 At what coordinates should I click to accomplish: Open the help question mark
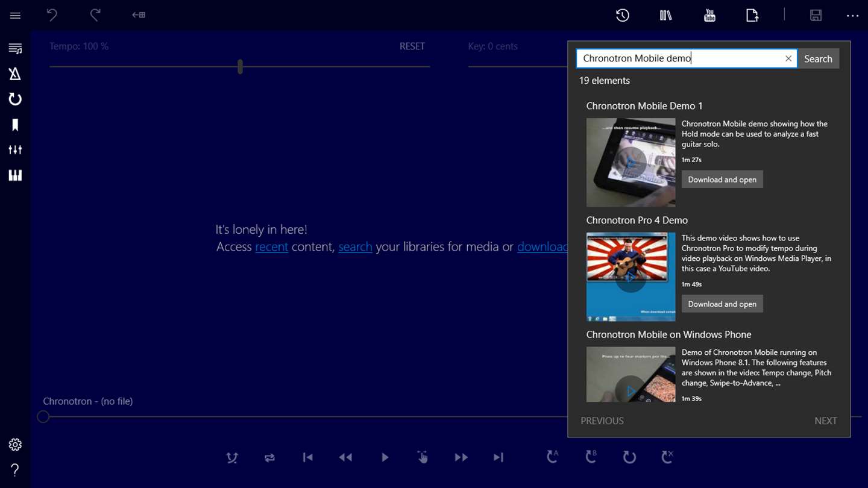click(15, 470)
